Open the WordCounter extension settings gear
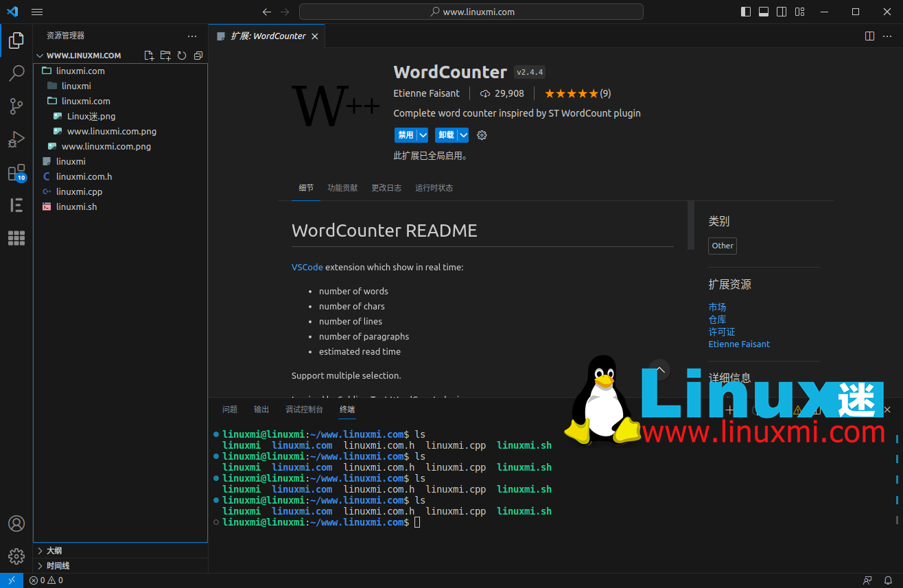This screenshot has width=903, height=588. [482, 135]
